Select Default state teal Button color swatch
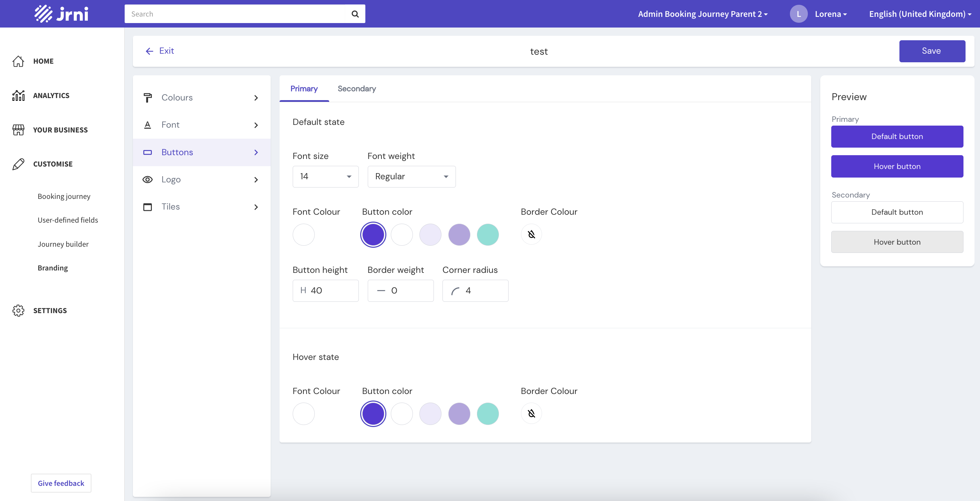 pyautogui.click(x=488, y=235)
